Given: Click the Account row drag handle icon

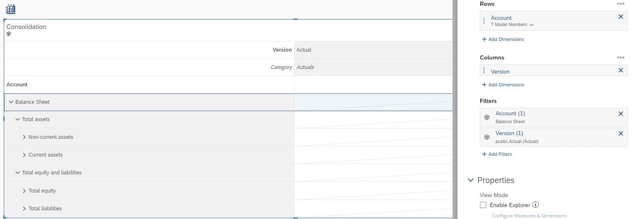Looking at the screenshot, I should tap(484, 21).
